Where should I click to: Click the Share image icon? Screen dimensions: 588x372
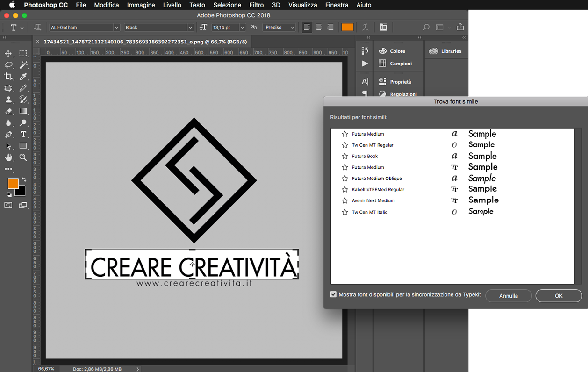460,27
